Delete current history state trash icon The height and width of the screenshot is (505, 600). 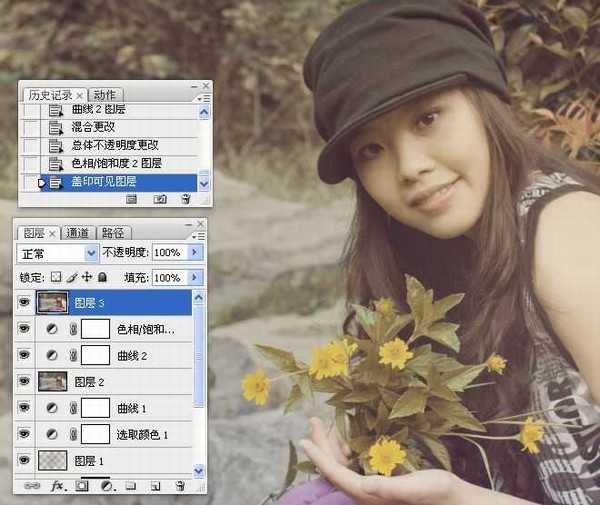pos(184,199)
